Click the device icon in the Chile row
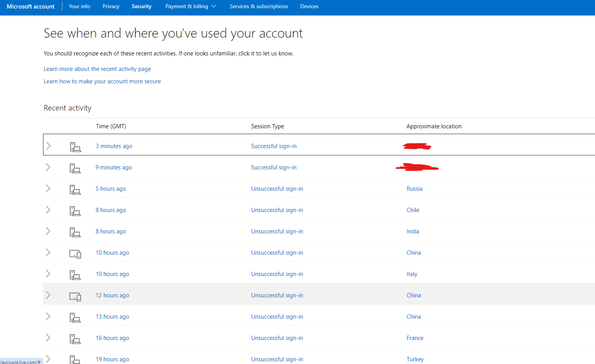This screenshot has height=364, width=595. [x=75, y=211]
